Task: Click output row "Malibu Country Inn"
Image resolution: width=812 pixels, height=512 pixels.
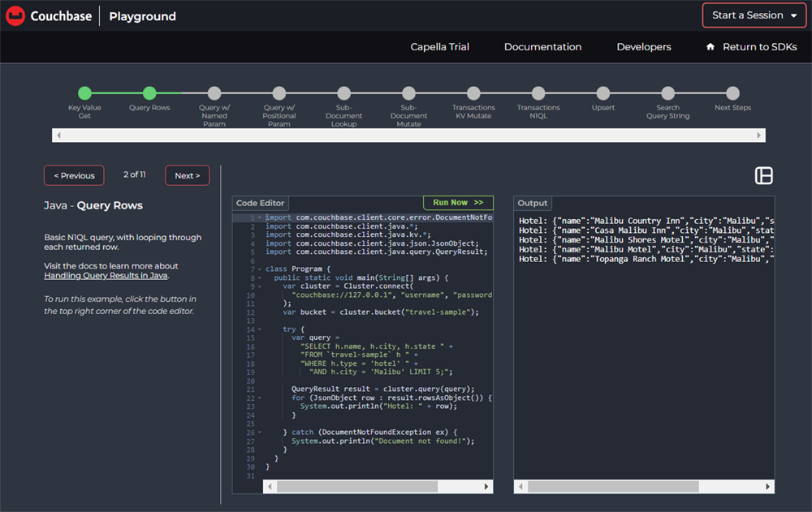Action: pyautogui.click(x=646, y=221)
